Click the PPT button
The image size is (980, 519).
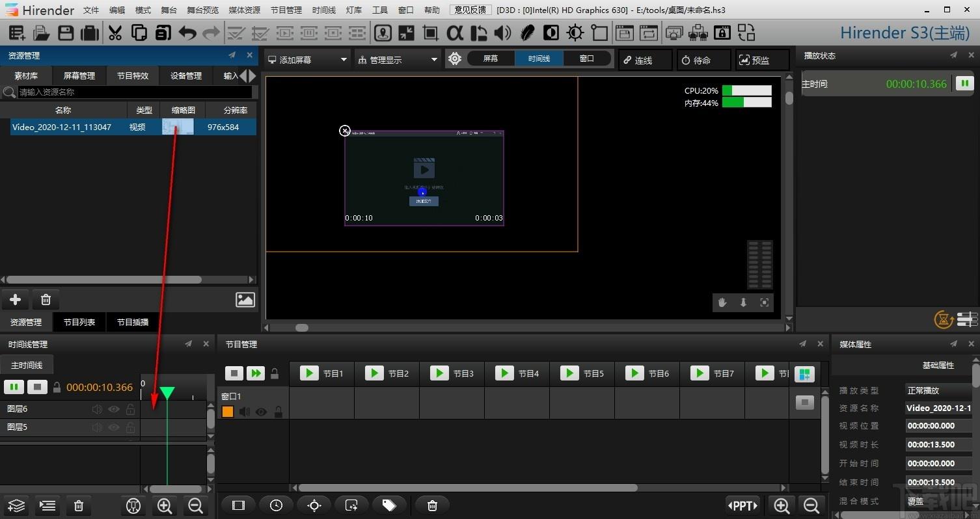pos(742,505)
